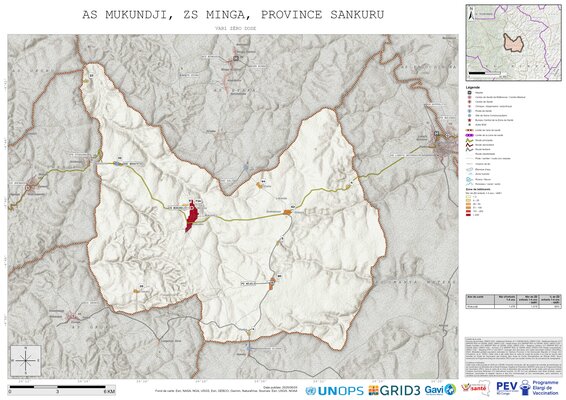Screen dimensions: 566x400
Task: Click the green main road legend symbol
Action: click(469, 140)
